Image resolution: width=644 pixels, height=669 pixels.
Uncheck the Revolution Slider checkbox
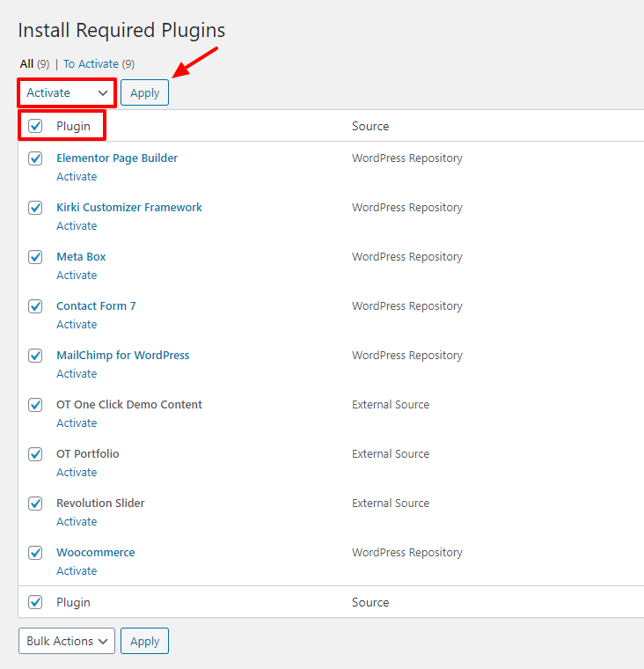(35, 504)
